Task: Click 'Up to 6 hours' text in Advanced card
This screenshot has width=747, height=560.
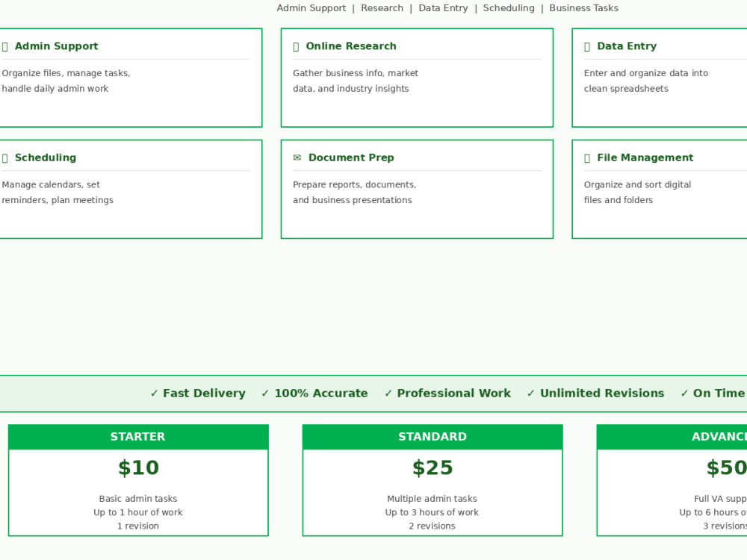Action: [x=709, y=512]
